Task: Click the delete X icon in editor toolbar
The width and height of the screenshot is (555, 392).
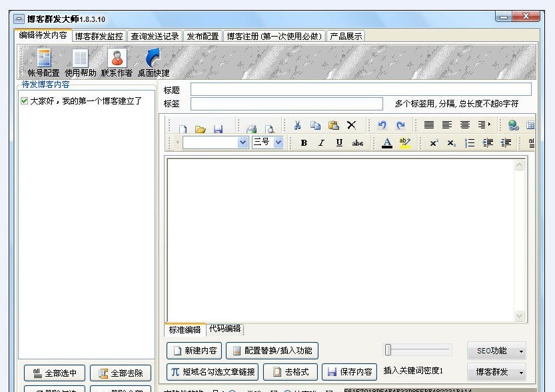Action: [351, 125]
